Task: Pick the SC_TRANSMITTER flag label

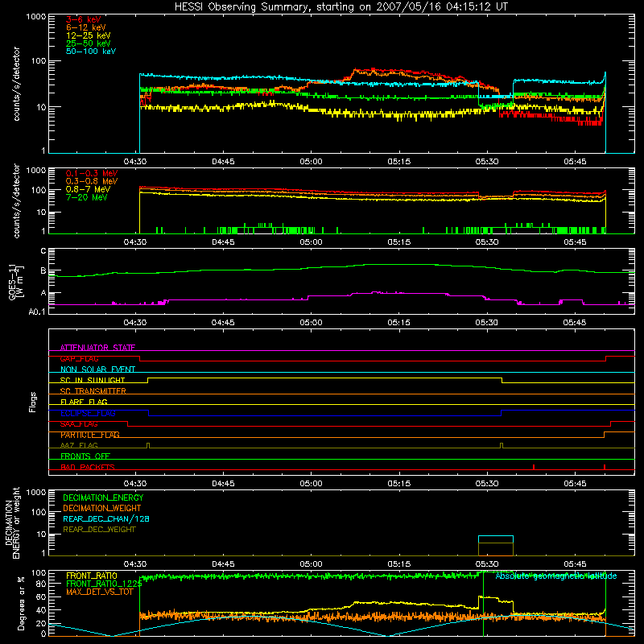Action: pyautogui.click(x=93, y=391)
